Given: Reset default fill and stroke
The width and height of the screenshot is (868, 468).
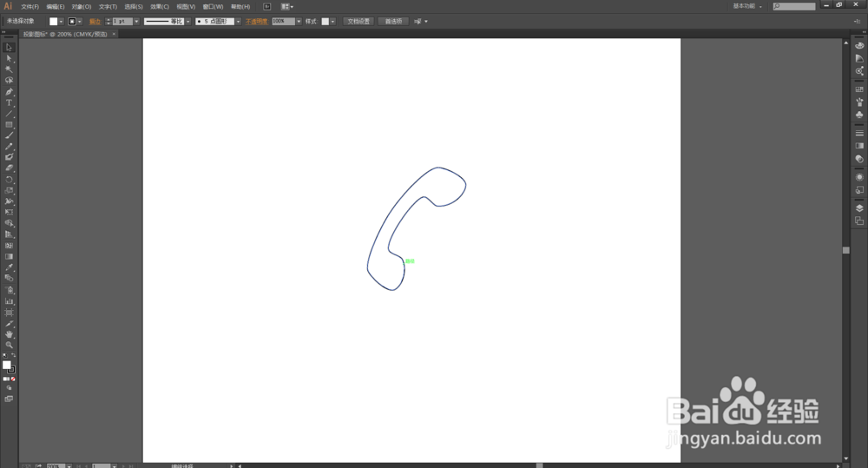Looking at the screenshot, I should pyautogui.click(x=5, y=356).
